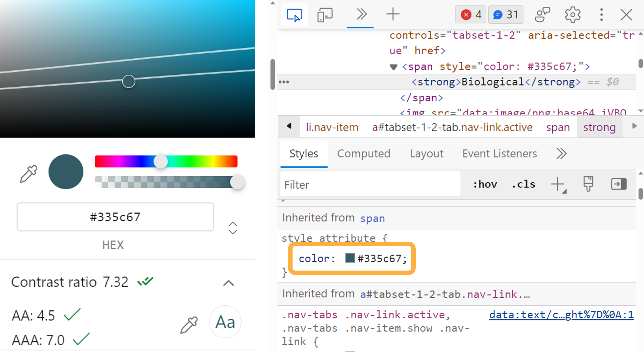
Task: Open the error counter showing 4 errors
Action: [470, 14]
